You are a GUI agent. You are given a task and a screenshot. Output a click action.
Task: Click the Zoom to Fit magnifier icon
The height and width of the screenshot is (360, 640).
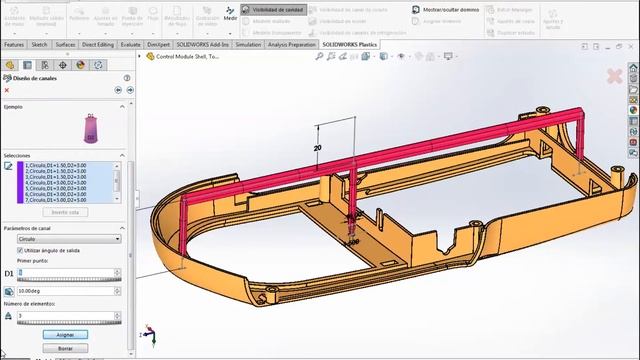tap(319, 56)
